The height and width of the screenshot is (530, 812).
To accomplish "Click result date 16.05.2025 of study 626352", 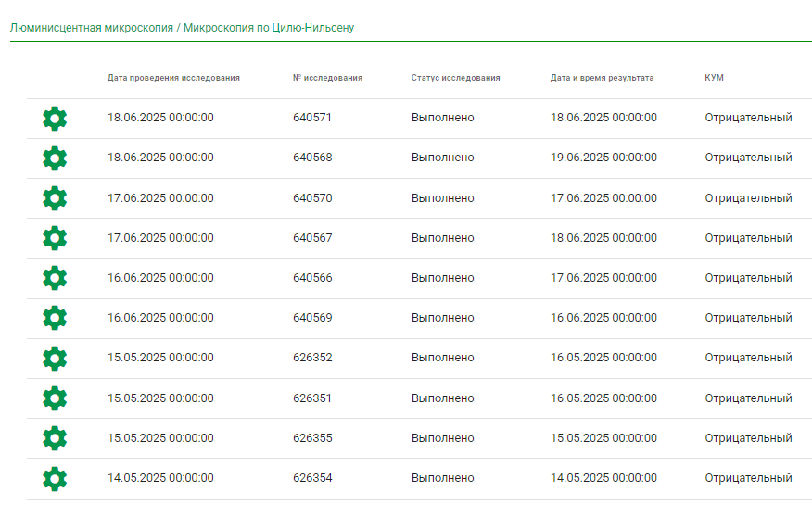I will 603,358.
